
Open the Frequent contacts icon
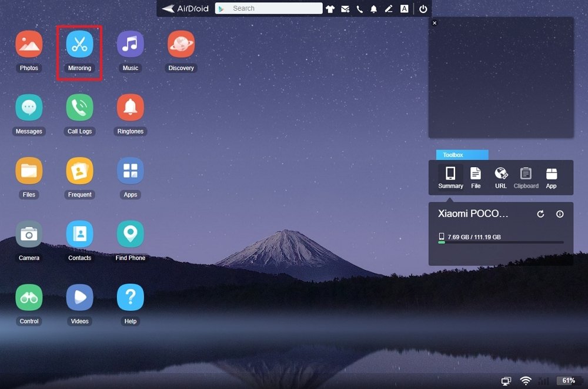79,171
